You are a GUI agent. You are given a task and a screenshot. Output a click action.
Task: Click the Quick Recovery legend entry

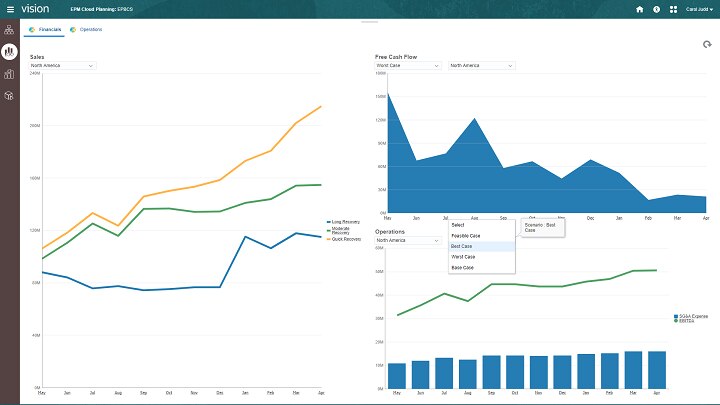pyautogui.click(x=345, y=239)
